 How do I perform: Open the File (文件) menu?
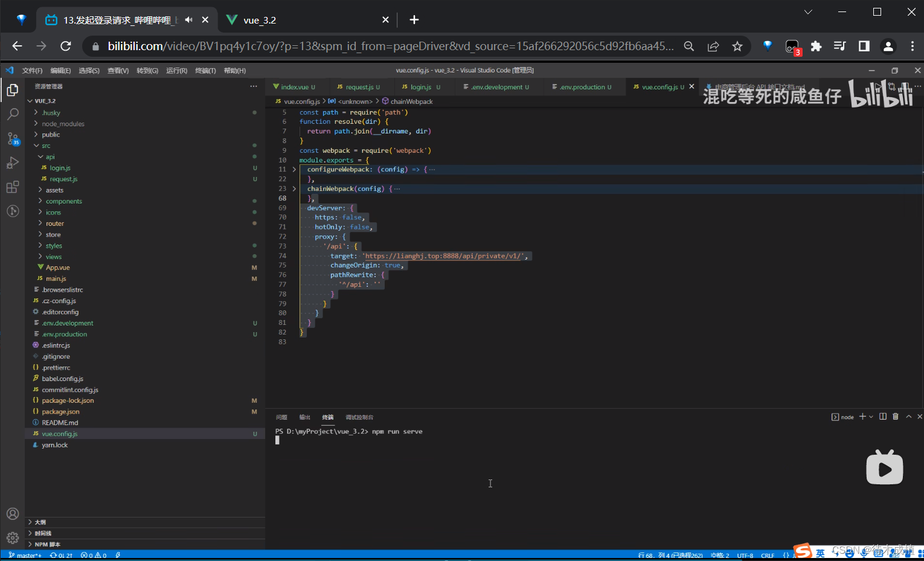tap(32, 71)
